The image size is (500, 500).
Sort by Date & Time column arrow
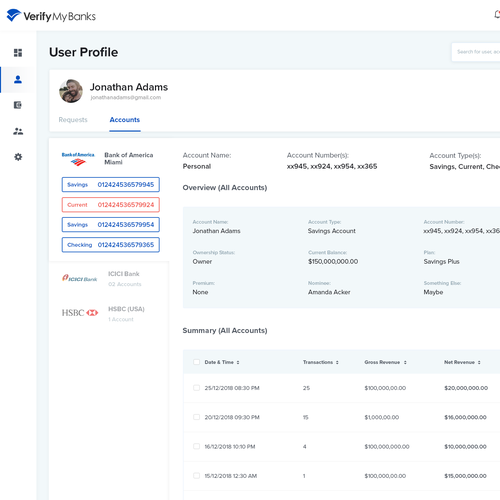click(x=238, y=362)
